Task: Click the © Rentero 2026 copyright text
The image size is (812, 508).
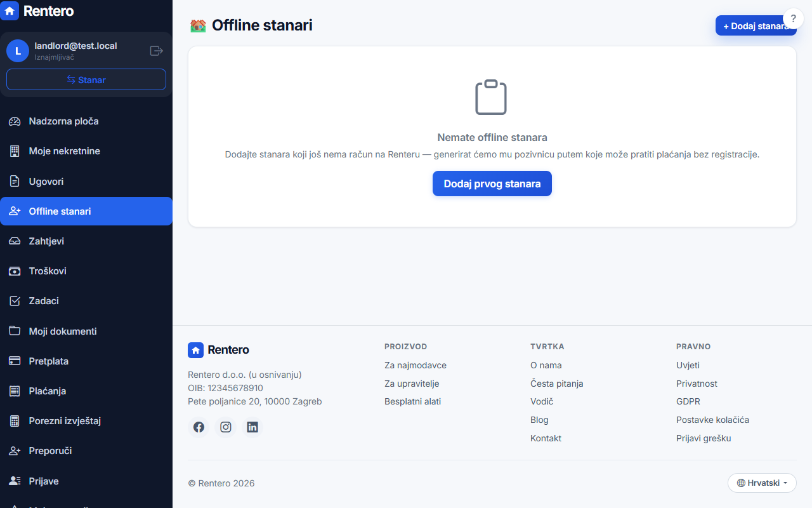Action: [221, 483]
